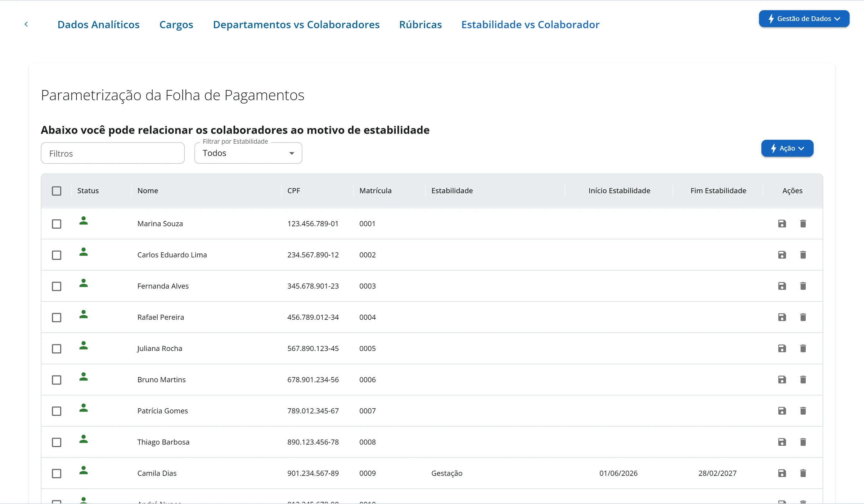Check the box for Thiago Barbosa
Image resolution: width=864 pixels, height=504 pixels.
pyautogui.click(x=57, y=442)
